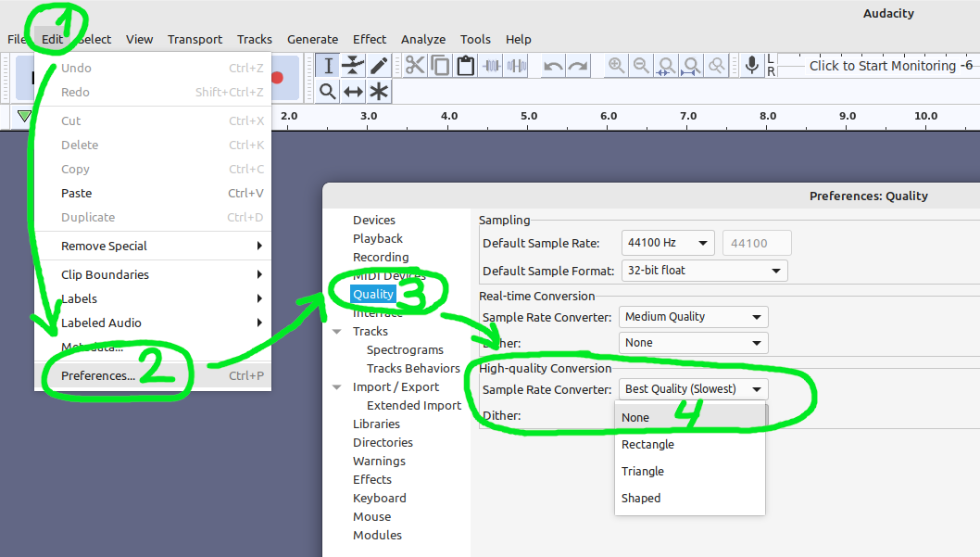Click the Zoom In toolbar icon
This screenshot has height=557, width=980.
616,66
